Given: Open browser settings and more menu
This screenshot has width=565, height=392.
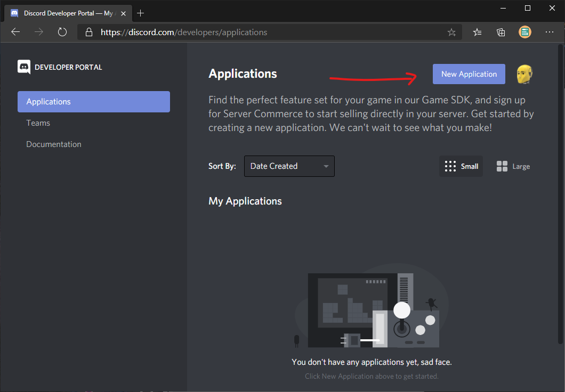Looking at the screenshot, I should [550, 32].
